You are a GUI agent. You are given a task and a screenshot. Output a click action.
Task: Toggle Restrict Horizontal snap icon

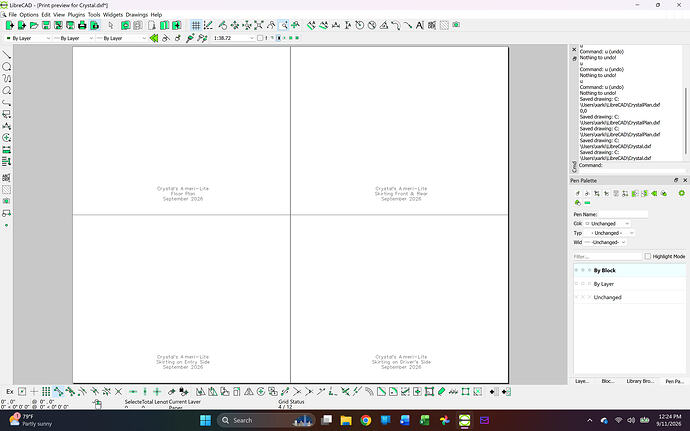point(133,391)
